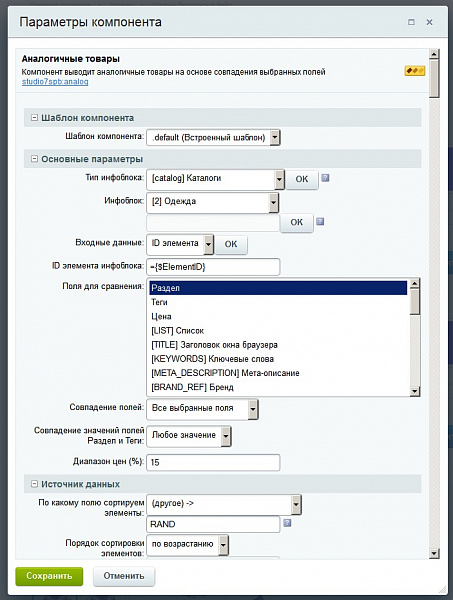Open the studio7spb:analog link
The width and height of the screenshot is (453, 600).
pos(55,82)
